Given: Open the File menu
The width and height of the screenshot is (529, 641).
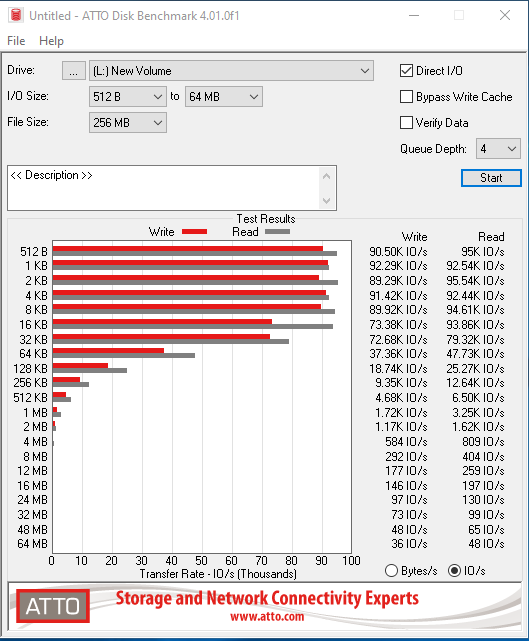Looking at the screenshot, I should click(x=16, y=41).
